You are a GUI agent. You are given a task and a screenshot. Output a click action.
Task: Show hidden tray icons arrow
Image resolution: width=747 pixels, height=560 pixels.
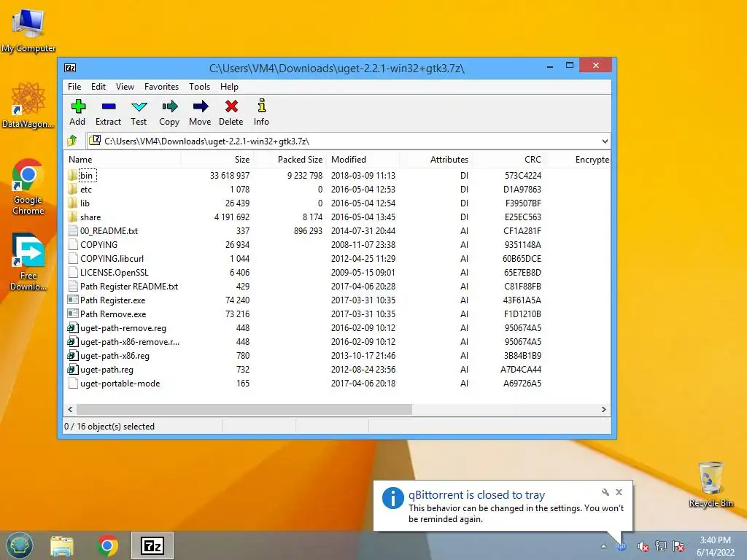coord(603,546)
